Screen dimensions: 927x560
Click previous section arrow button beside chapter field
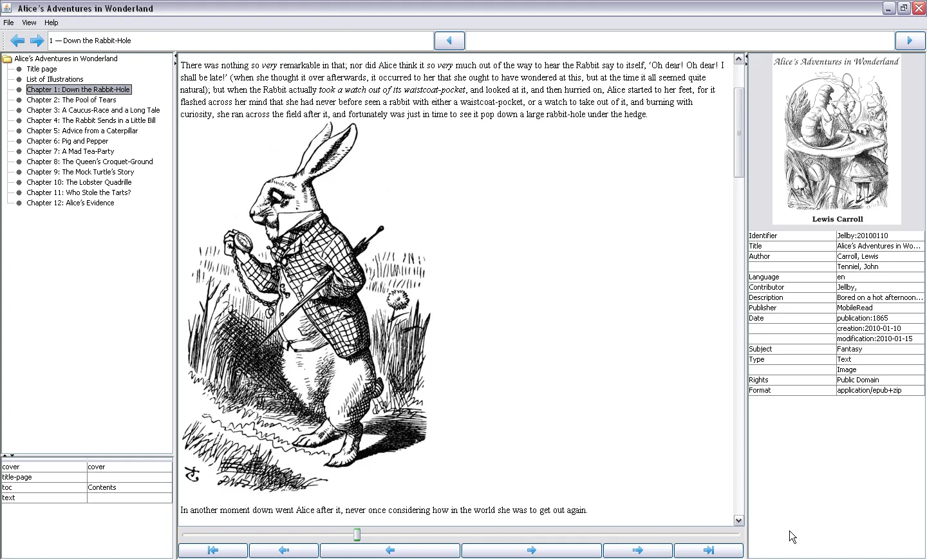(449, 41)
